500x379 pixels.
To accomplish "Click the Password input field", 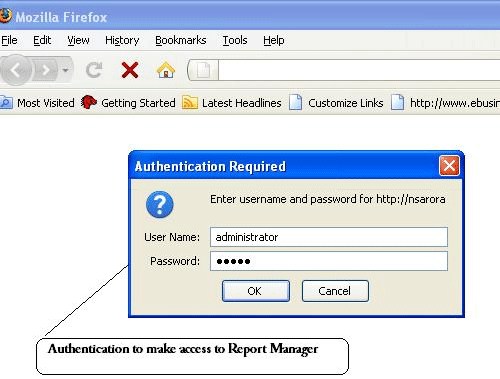I will 329,261.
